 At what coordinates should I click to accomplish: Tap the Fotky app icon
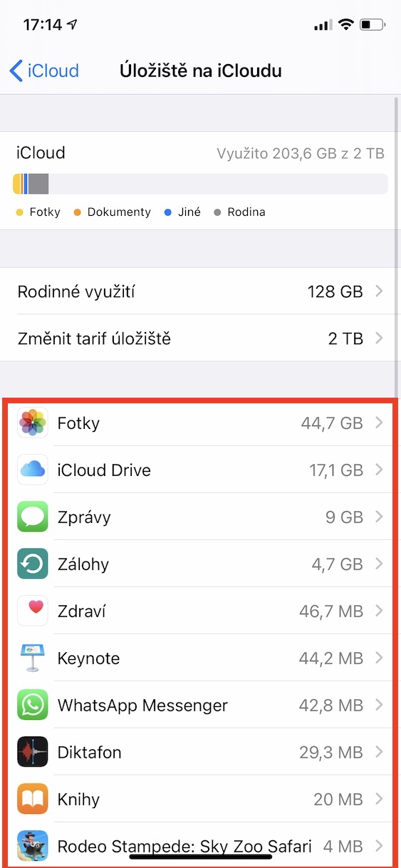click(x=32, y=423)
